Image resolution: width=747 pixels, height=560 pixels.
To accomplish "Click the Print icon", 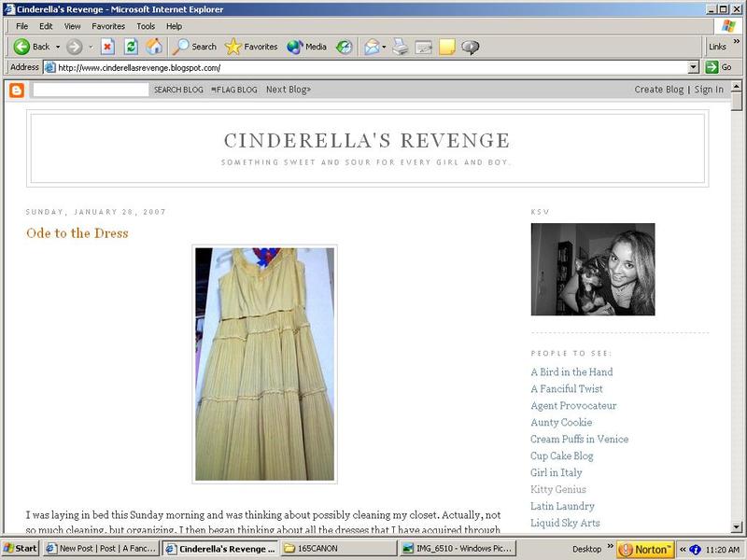I will [x=401, y=46].
